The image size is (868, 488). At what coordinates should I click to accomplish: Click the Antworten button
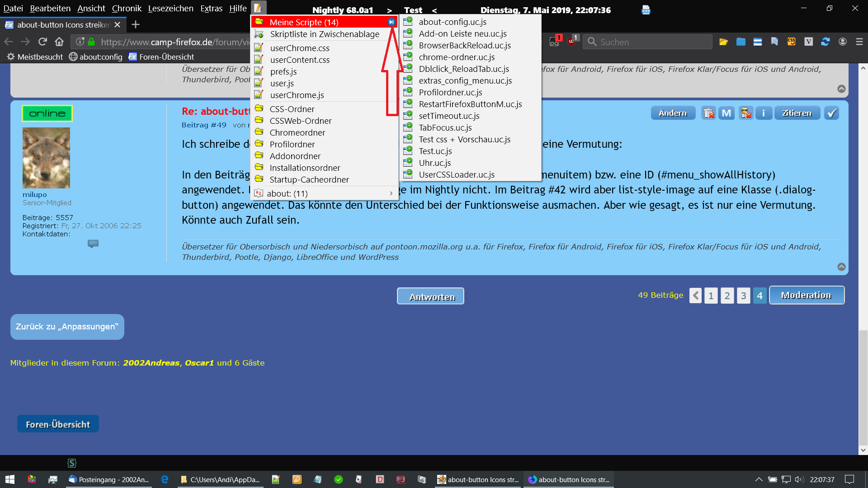[x=430, y=296]
